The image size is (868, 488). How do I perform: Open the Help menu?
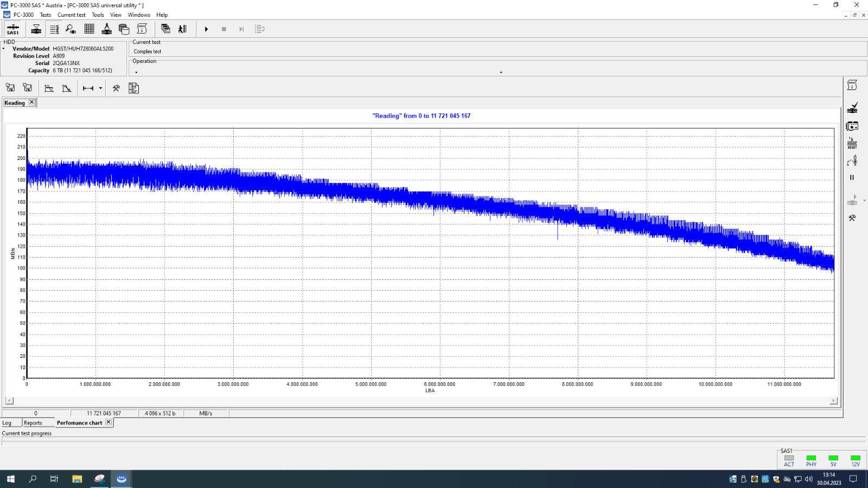pos(162,15)
